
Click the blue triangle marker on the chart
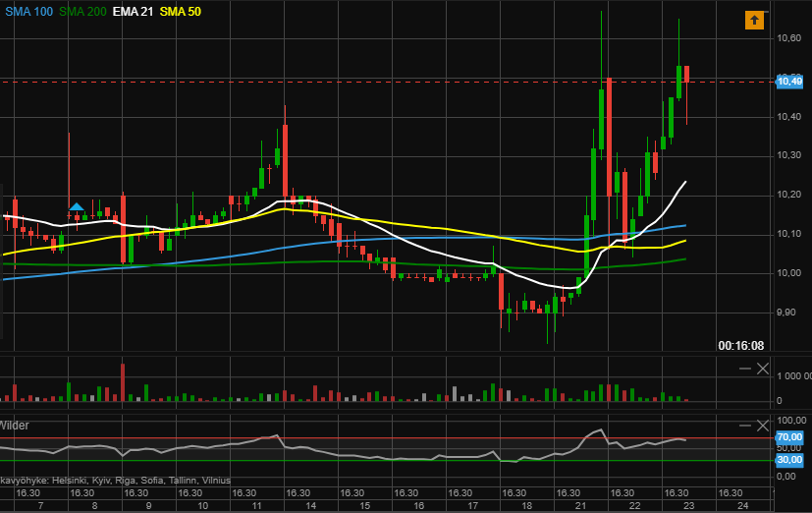pyautogui.click(x=77, y=206)
